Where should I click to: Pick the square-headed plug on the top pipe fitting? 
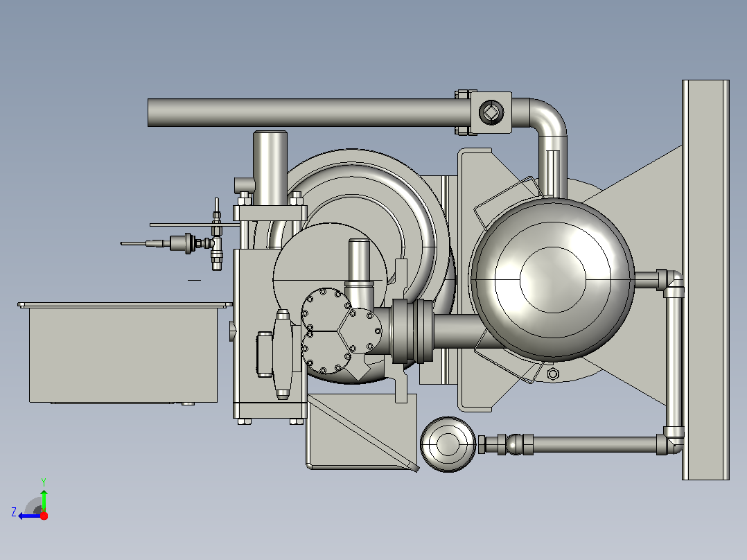click(x=491, y=112)
